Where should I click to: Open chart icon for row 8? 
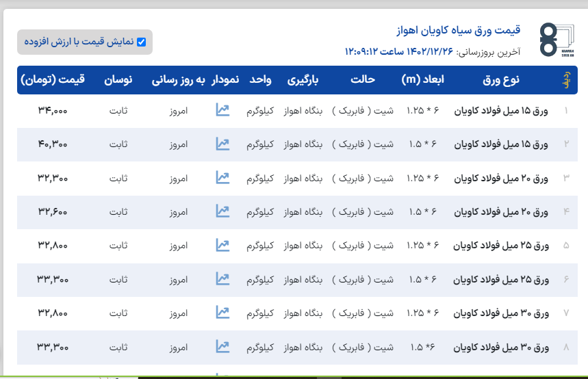222,346
